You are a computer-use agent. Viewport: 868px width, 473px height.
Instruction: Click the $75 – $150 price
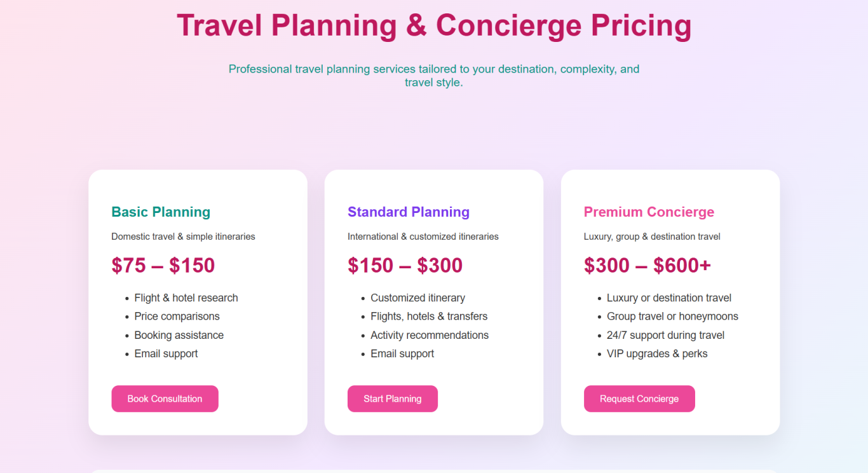click(x=163, y=265)
